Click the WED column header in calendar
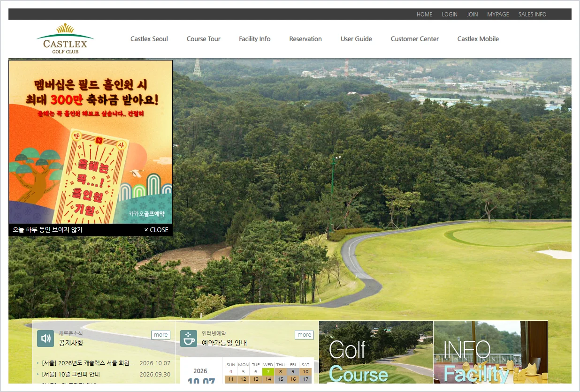Viewport: 580px width, 392px height. pos(268,365)
